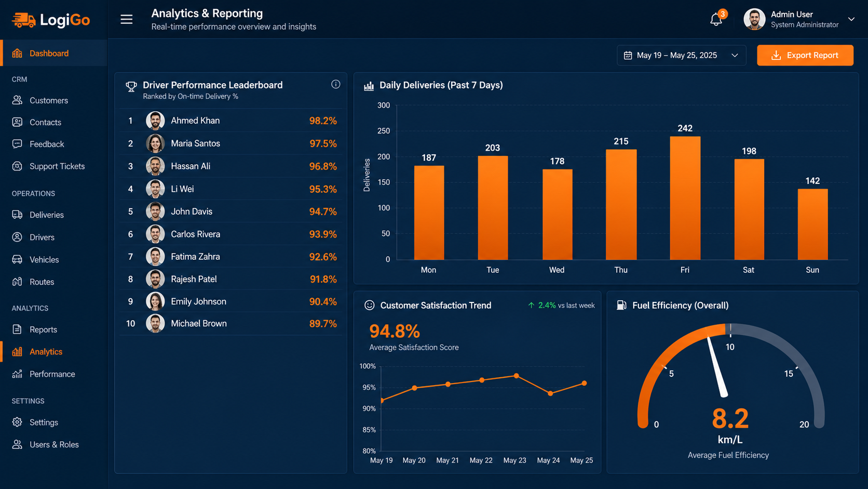This screenshot has height=489, width=868.
Task: Click the Users & Roles icon
Action: click(x=17, y=444)
